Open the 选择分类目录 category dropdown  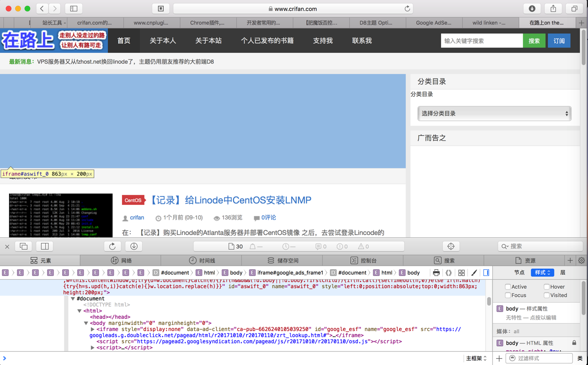(494, 114)
